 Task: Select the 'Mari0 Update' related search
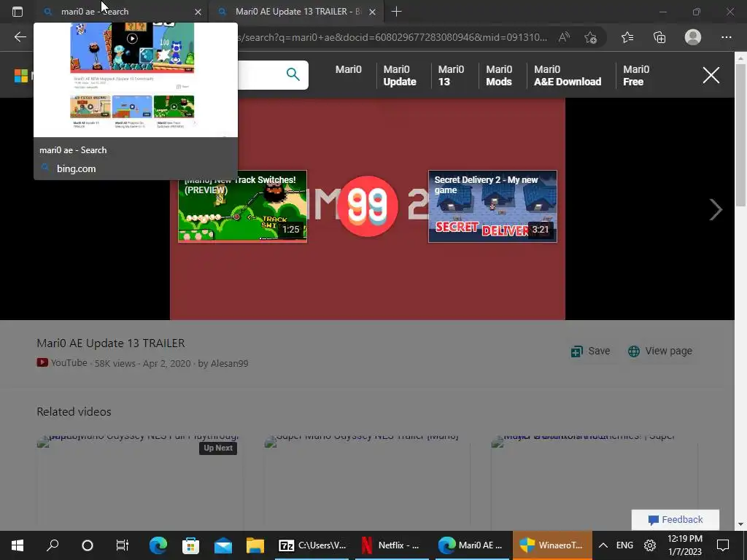[400, 75]
